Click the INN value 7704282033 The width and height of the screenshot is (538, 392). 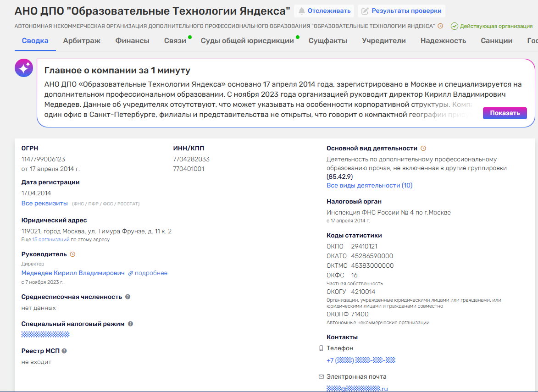191,160
